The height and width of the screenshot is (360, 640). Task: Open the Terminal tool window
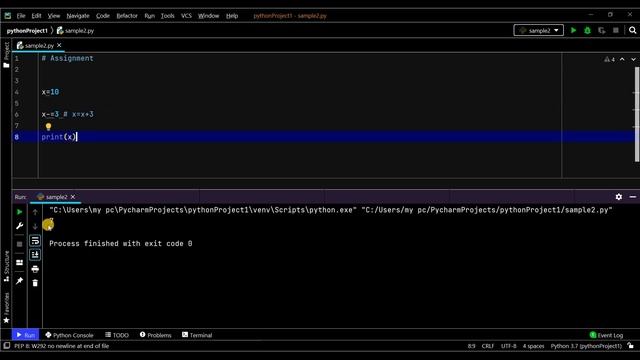(x=197, y=335)
